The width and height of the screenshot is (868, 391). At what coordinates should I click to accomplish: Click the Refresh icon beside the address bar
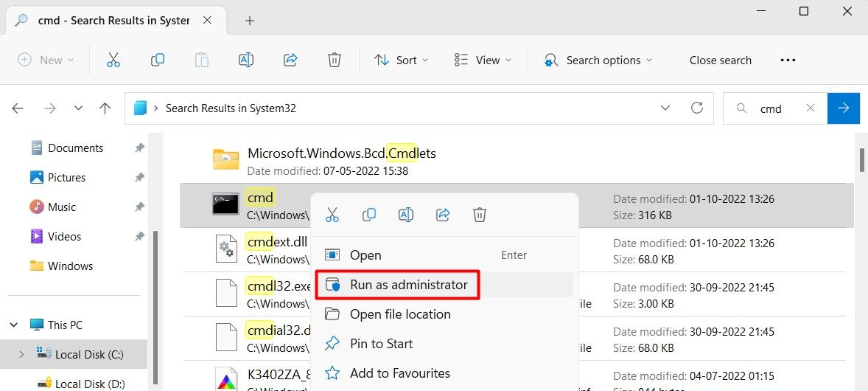(x=696, y=108)
